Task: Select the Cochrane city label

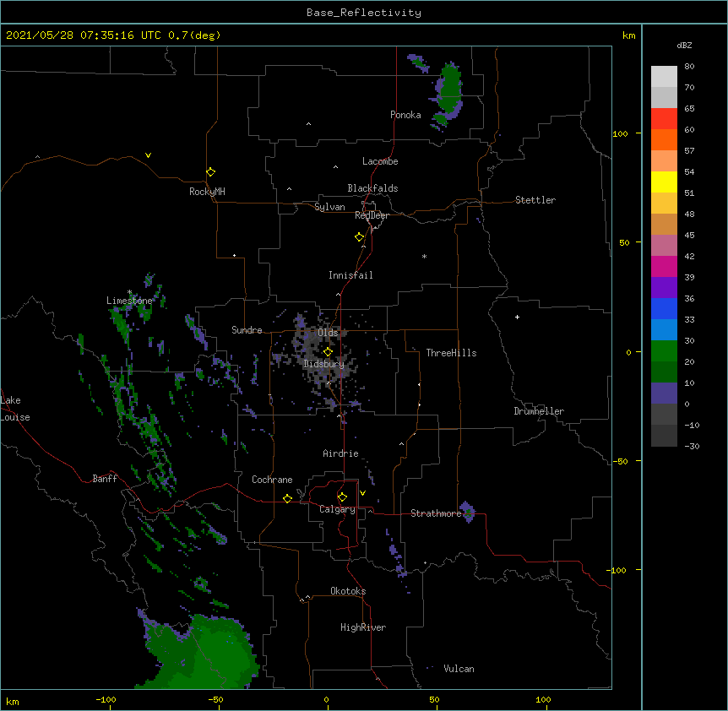Action: [x=272, y=480]
